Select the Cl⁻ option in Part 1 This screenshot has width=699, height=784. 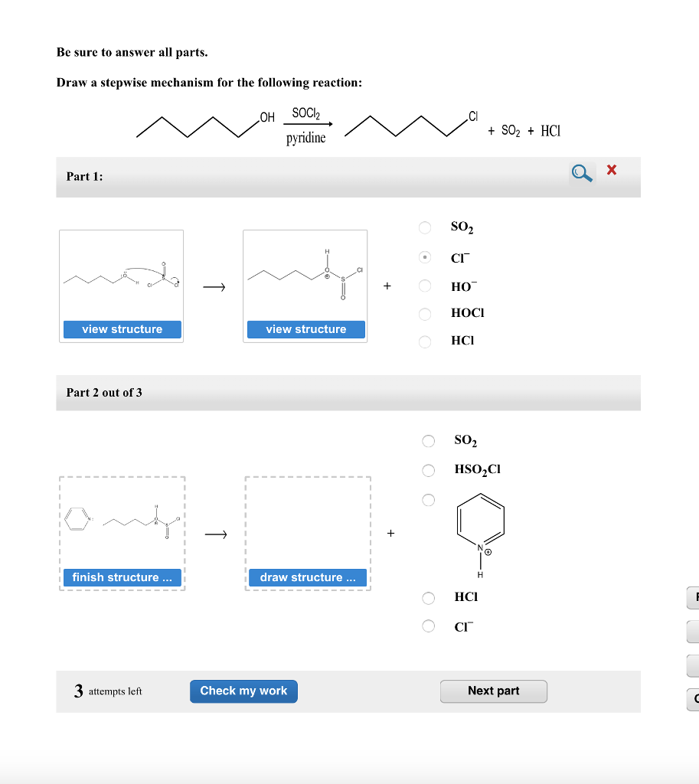click(425, 258)
